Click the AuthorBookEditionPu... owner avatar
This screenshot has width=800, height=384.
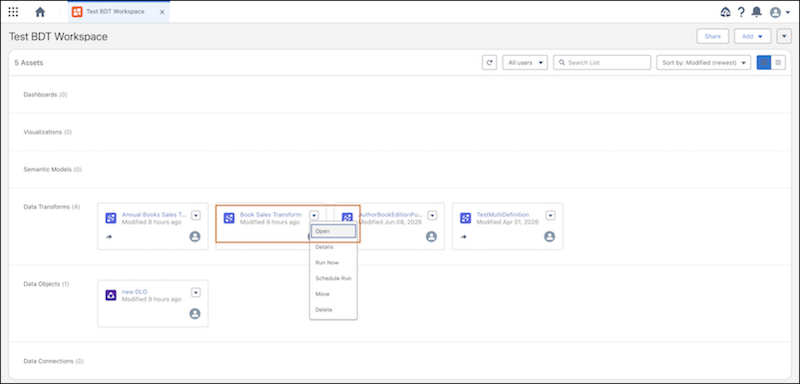(x=431, y=237)
